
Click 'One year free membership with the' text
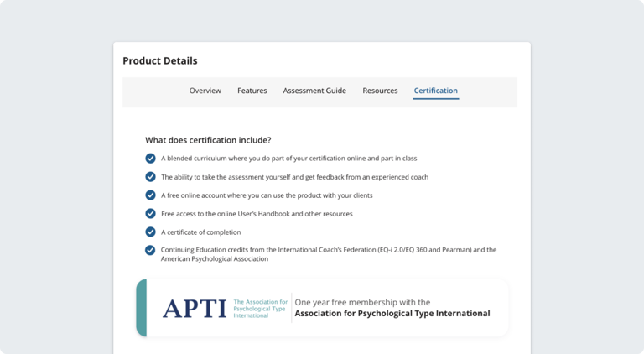(362, 302)
